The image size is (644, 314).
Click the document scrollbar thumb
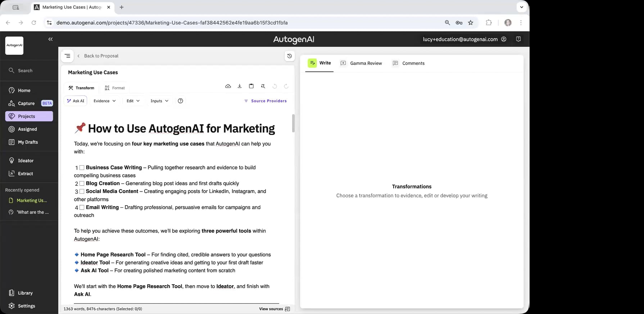293,123
